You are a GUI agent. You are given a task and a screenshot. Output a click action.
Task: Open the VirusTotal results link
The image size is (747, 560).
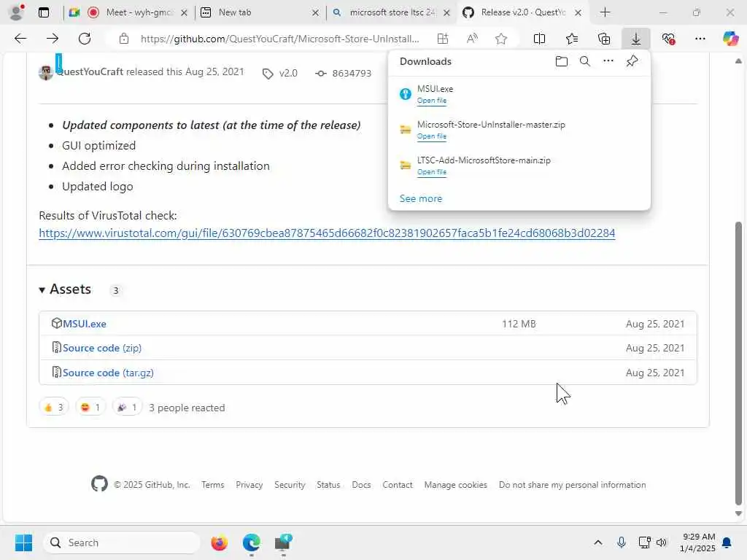point(327,233)
